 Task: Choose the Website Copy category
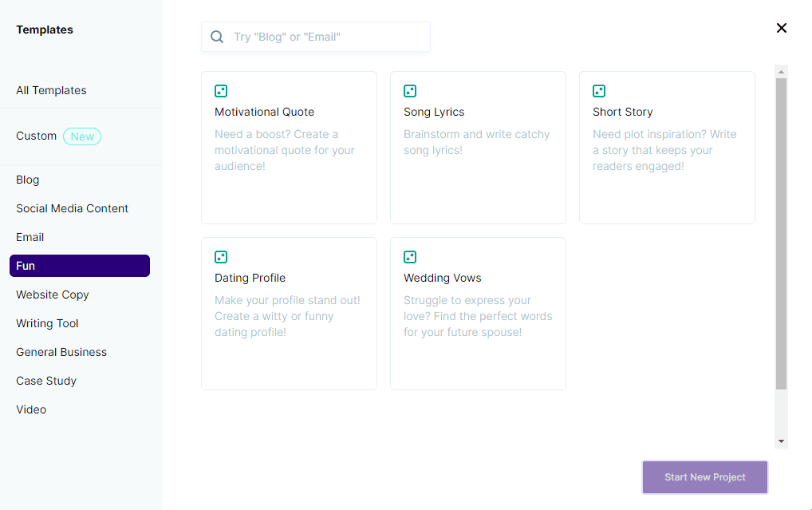coord(53,295)
